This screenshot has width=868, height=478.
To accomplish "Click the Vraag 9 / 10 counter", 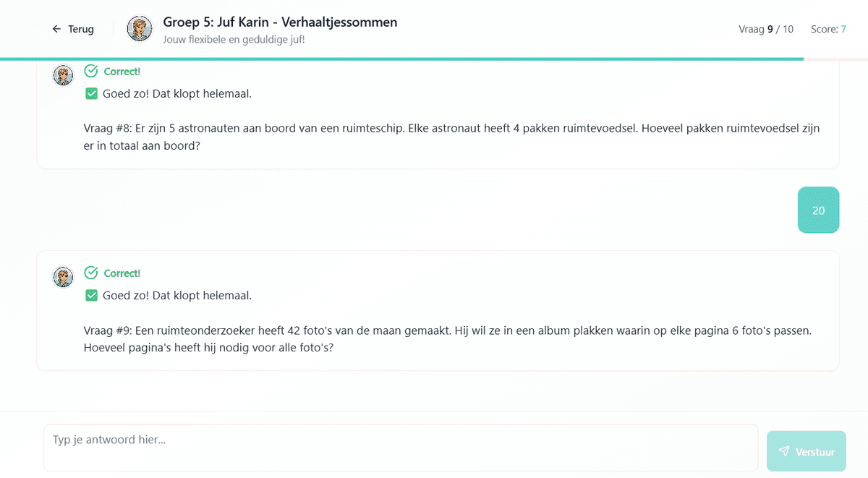I will coord(766,29).
